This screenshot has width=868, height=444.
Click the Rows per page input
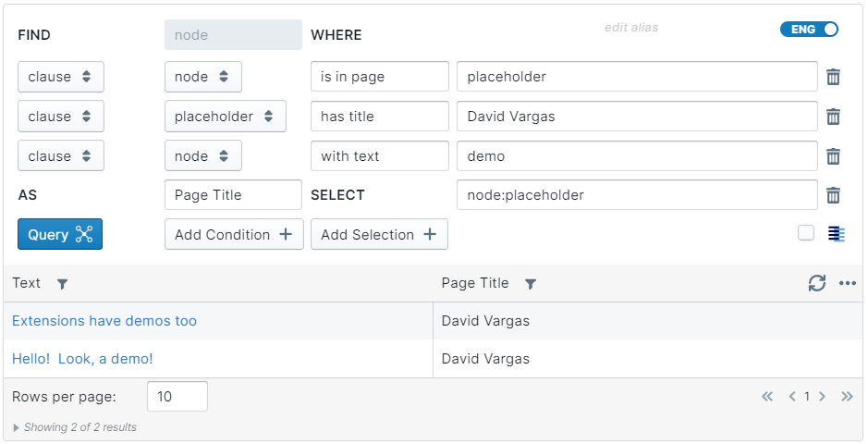pos(177,397)
